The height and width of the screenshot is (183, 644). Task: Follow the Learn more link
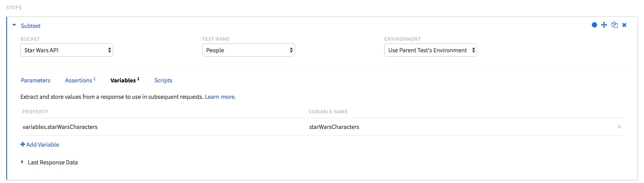tap(219, 96)
